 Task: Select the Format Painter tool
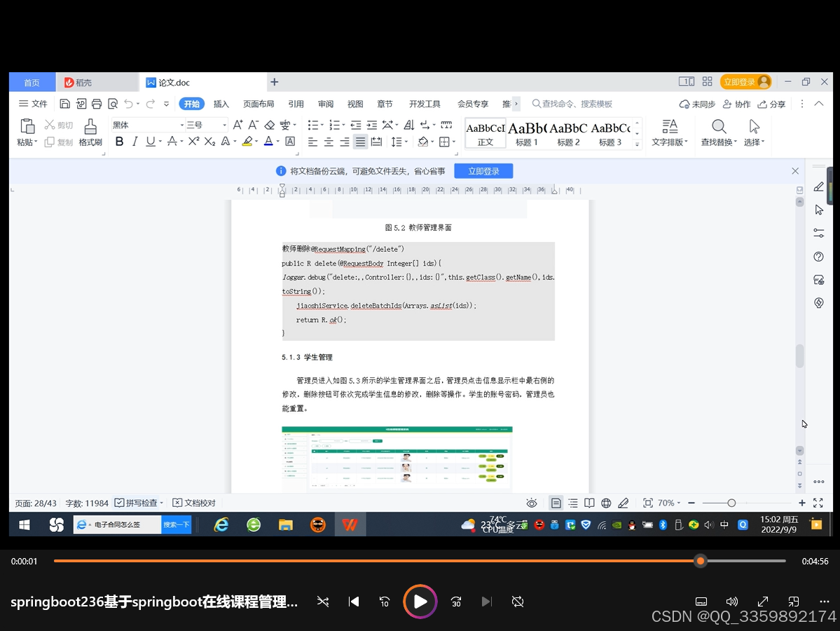pos(91,133)
